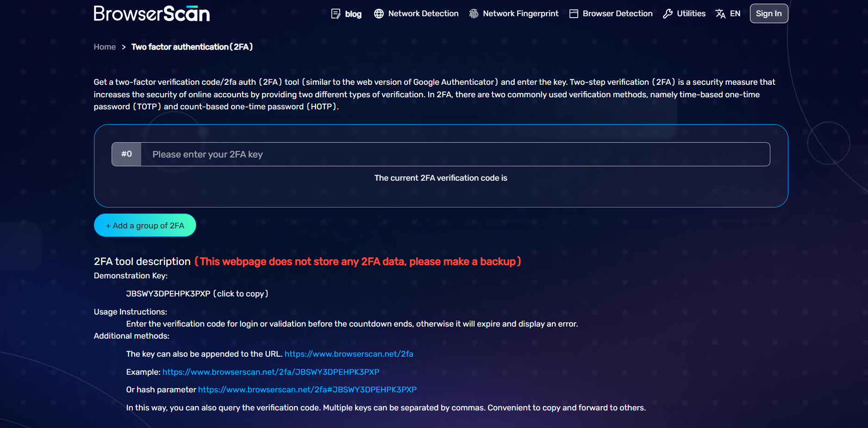Go to Home in the breadcrumb

click(x=105, y=47)
